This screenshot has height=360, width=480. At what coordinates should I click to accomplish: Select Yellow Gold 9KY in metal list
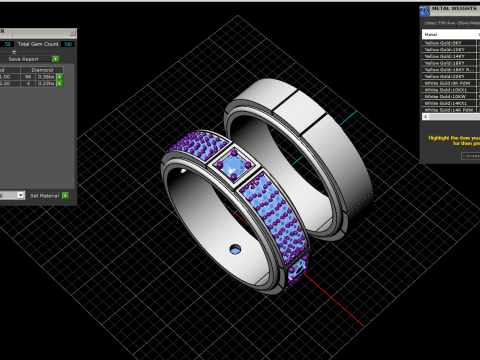[449, 43]
